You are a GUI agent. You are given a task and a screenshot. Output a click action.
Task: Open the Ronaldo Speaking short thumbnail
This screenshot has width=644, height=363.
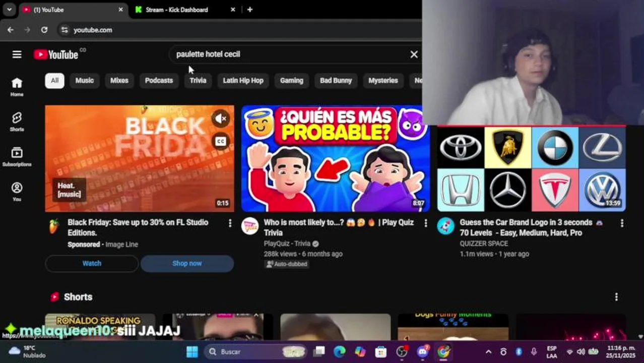[100, 327]
